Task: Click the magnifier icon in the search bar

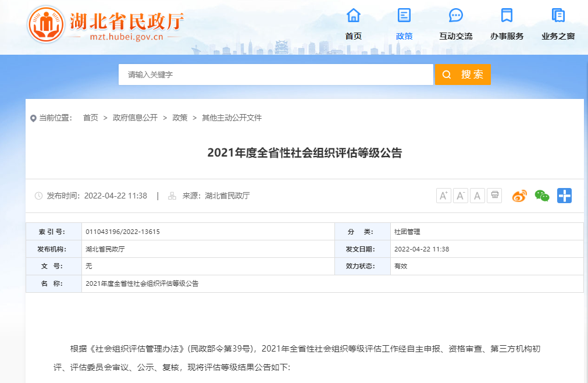Action: click(446, 74)
